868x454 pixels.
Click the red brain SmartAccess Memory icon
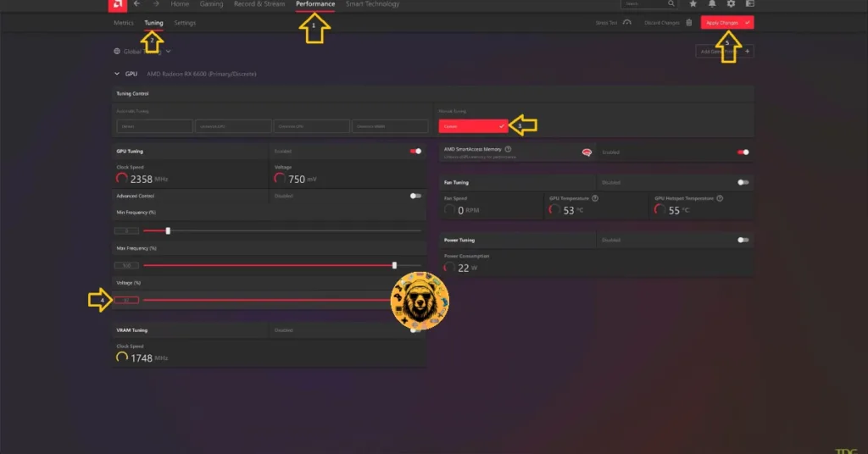(587, 152)
